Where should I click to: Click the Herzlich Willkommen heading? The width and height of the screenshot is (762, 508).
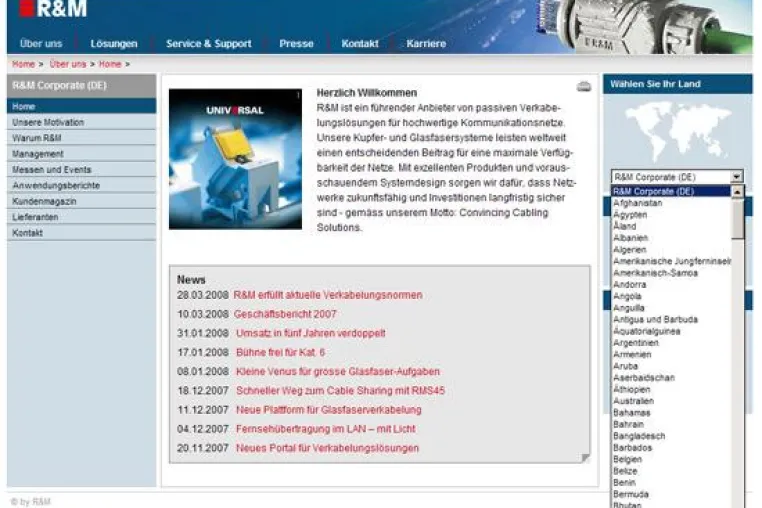[367, 92]
